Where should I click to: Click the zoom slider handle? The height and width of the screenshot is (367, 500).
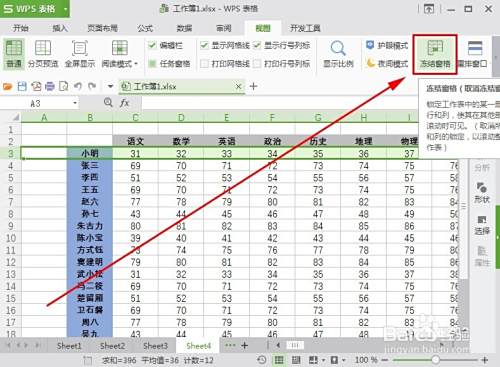tap(435, 360)
